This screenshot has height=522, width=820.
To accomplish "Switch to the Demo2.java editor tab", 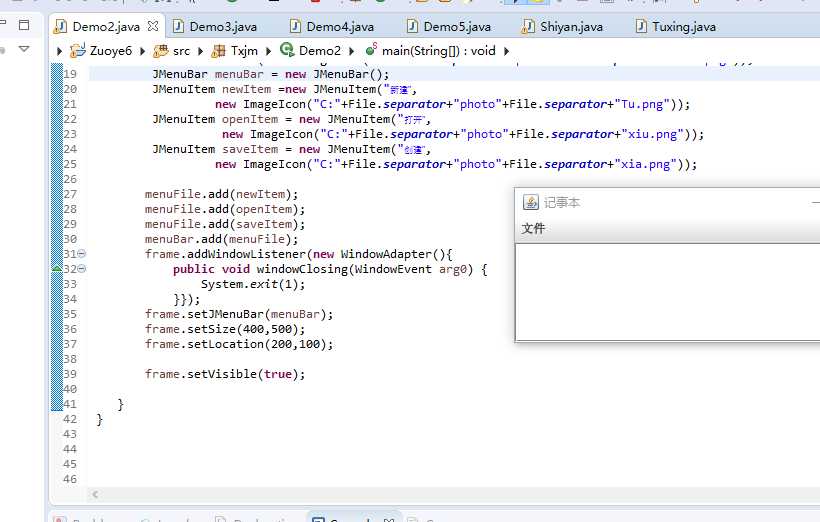I will pyautogui.click(x=106, y=27).
